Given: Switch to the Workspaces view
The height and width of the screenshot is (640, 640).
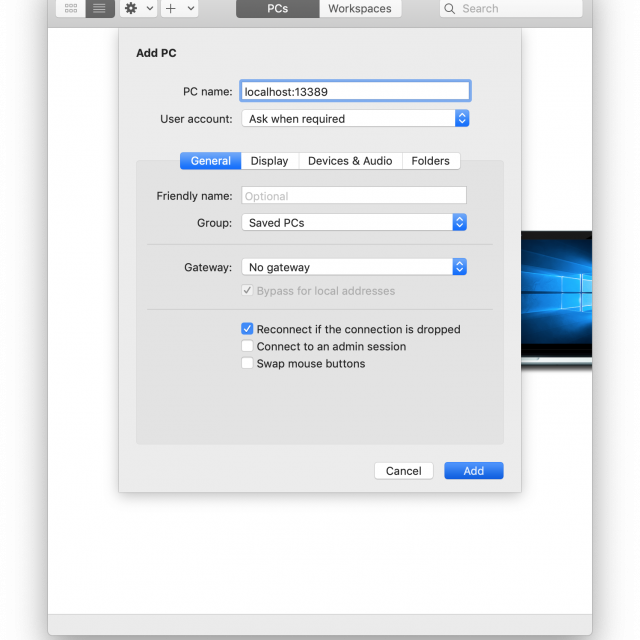Looking at the screenshot, I should (x=360, y=9).
